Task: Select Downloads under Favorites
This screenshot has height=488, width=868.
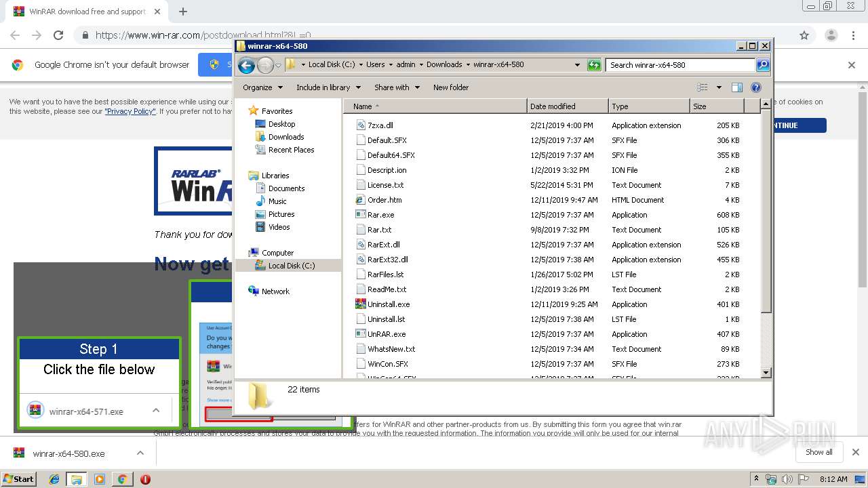Action: click(x=285, y=137)
